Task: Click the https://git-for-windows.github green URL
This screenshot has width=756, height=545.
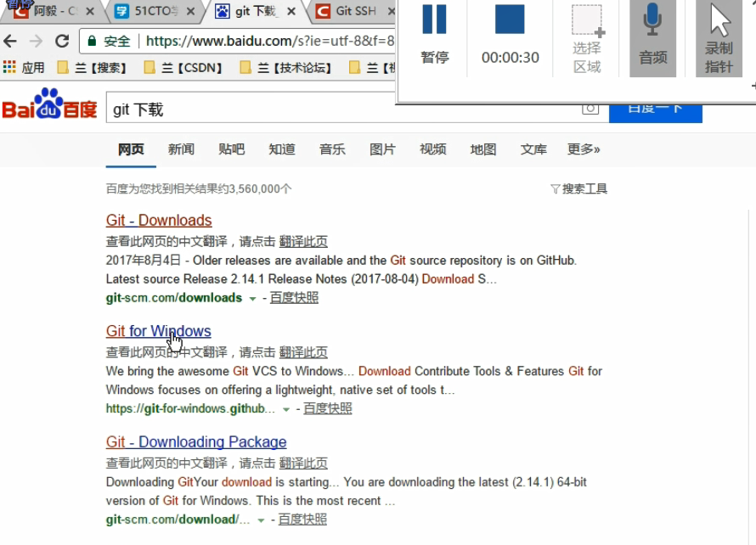Action: [190, 408]
